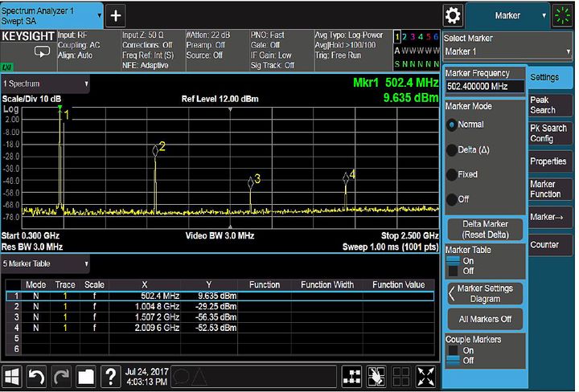Switch to the Peak Search tab
Viewport: 579px width, 392px height.
(550, 104)
